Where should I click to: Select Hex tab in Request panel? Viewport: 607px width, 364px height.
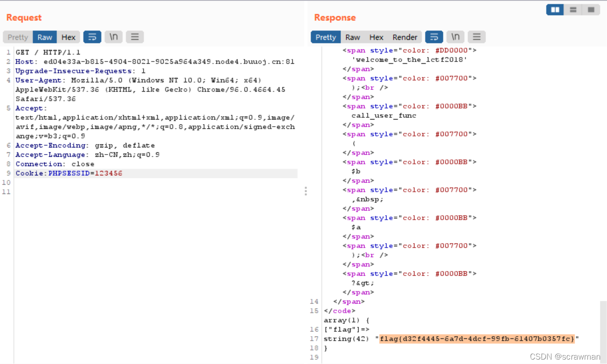tap(68, 37)
